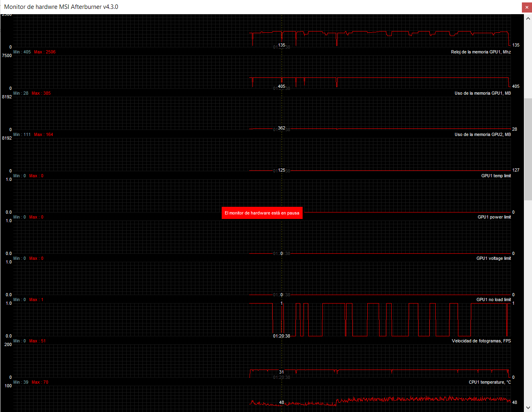Click the 'Max : 51' value
The height and width of the screenshot is (412, 532).
click(x=38, y=341)
